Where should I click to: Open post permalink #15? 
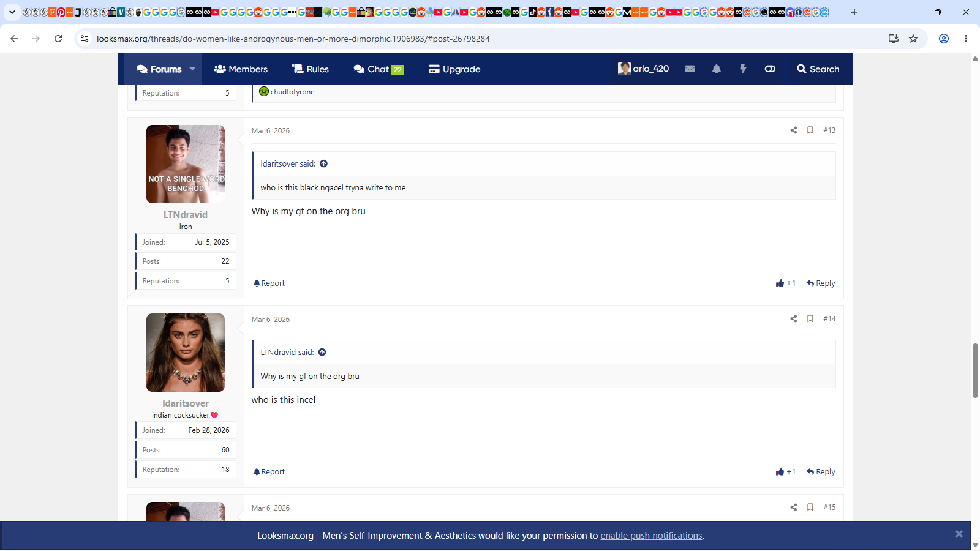(x=829, y=508)
